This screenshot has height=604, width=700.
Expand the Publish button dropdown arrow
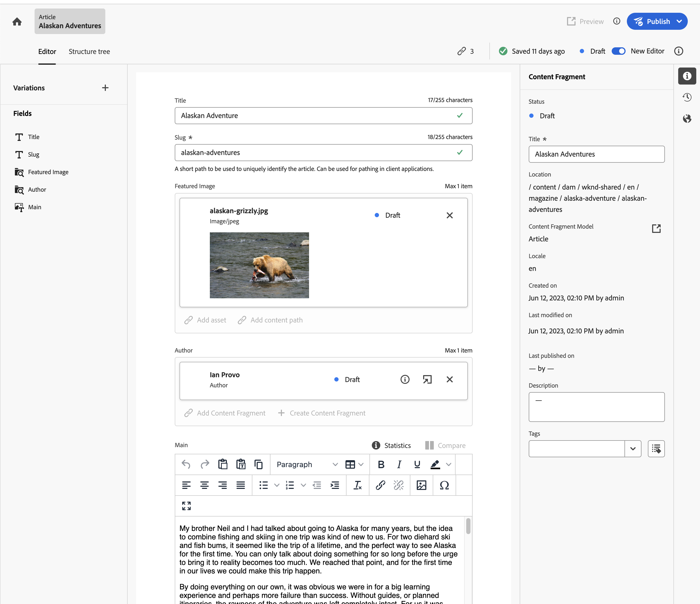680,21
